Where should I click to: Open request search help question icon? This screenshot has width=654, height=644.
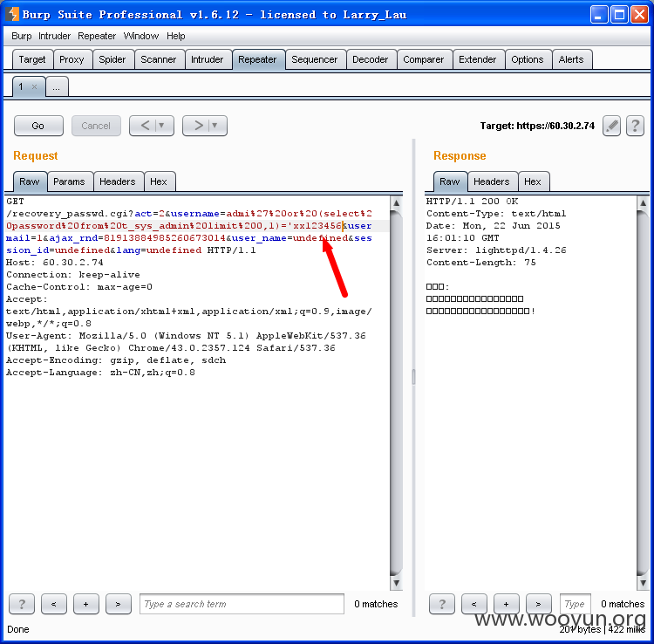22,604
